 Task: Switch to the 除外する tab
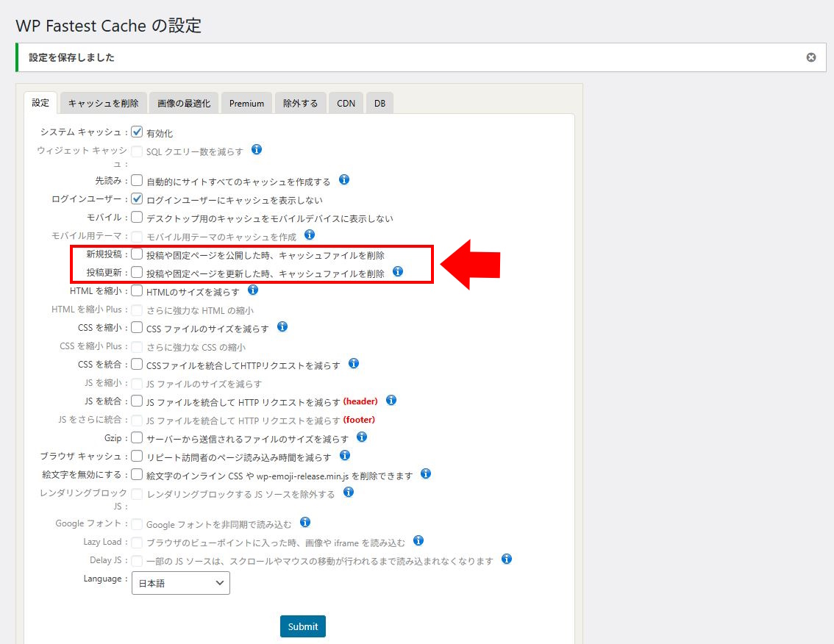301,103
